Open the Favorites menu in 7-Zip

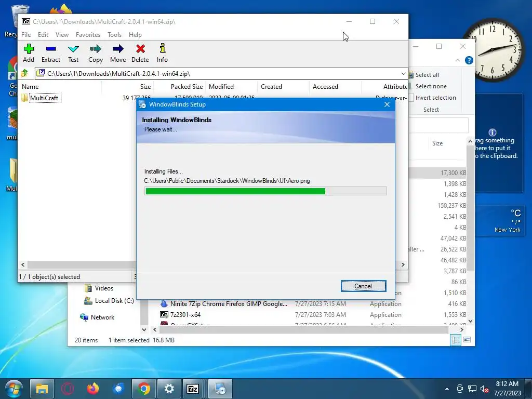click(x=88, y=35)
